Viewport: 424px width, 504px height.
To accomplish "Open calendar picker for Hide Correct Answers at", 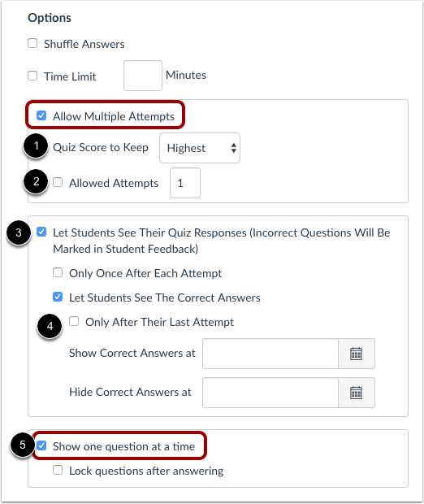I will tap(357, 393).
